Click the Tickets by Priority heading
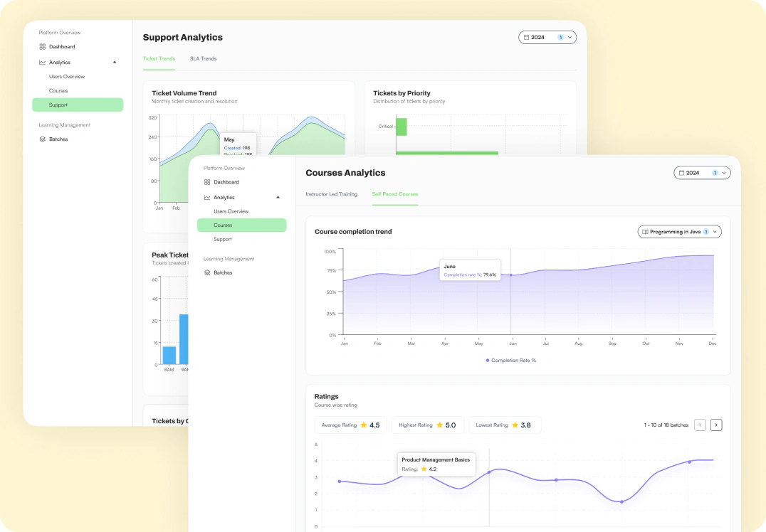Image resolution: width=766 pixels, height=532 pixels. coord(402,93)
